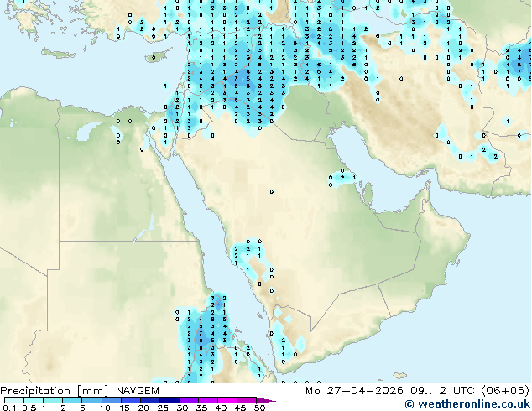Click the 'Precipitation' title word

[35, 391]
